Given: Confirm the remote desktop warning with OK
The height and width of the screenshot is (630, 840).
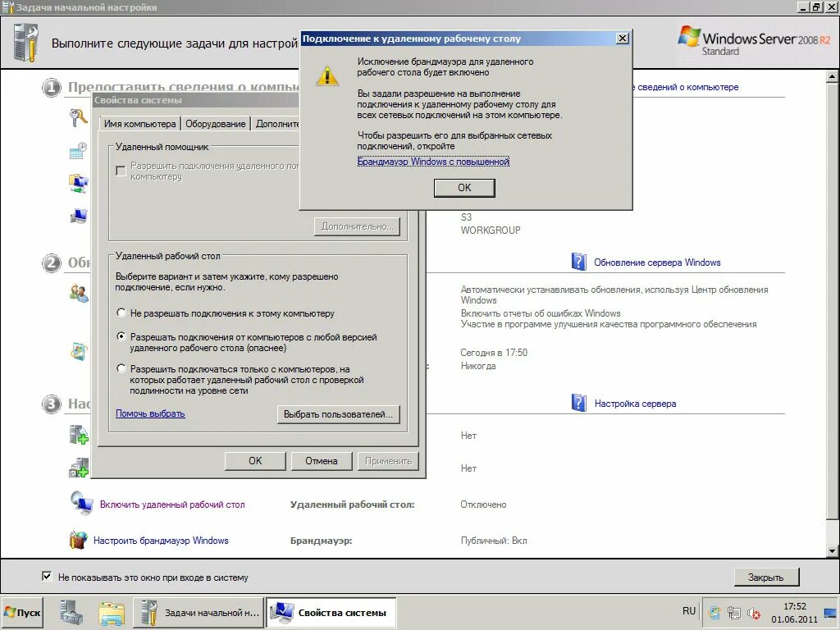Looking at the screenshot, I should (464, 188).
